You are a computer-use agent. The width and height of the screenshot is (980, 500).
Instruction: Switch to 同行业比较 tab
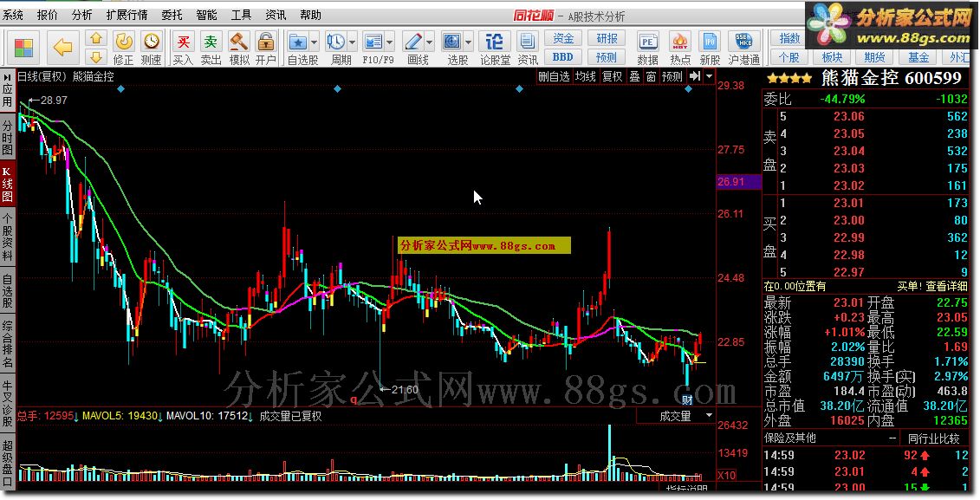[x=933, y=438]
